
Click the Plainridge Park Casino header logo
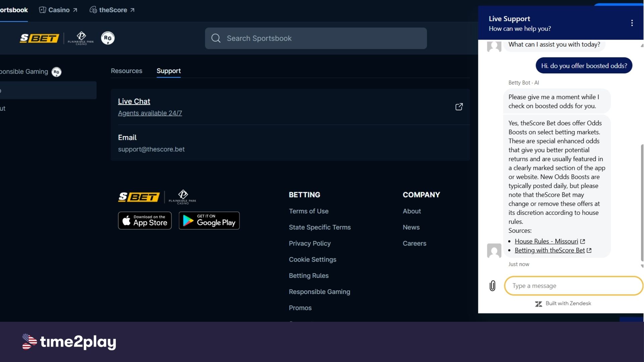click(x=81, y=38)
